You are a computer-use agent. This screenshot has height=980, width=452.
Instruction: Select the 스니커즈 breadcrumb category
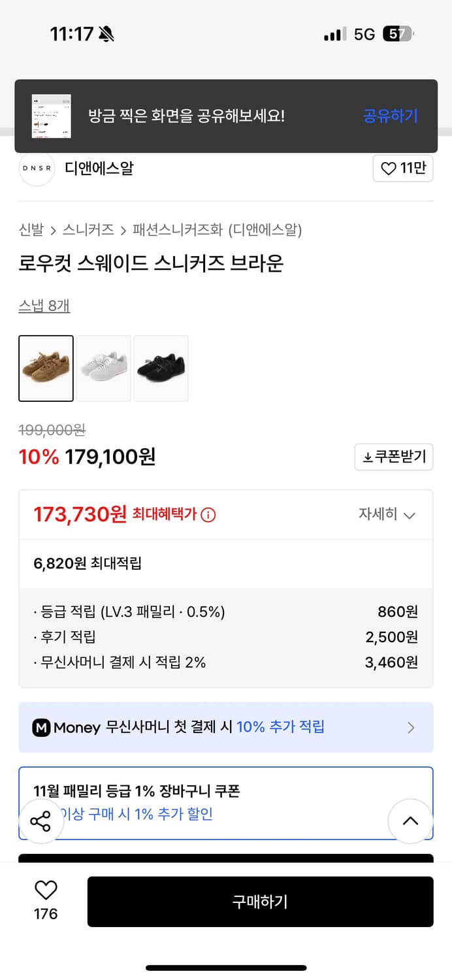coord(88,230)
